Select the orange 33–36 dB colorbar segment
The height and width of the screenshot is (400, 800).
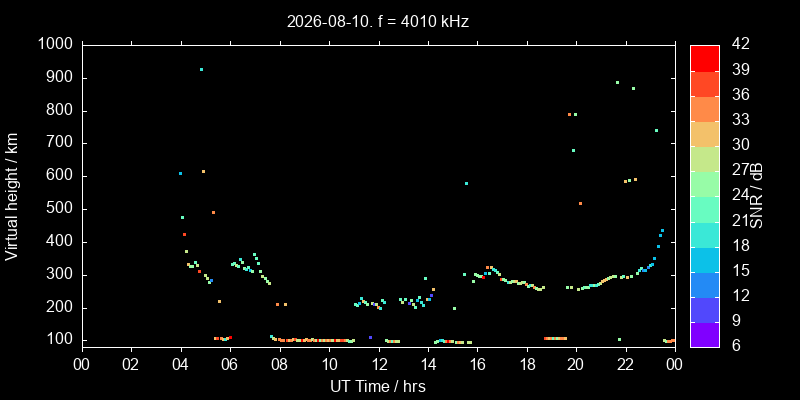click(705, 109)
